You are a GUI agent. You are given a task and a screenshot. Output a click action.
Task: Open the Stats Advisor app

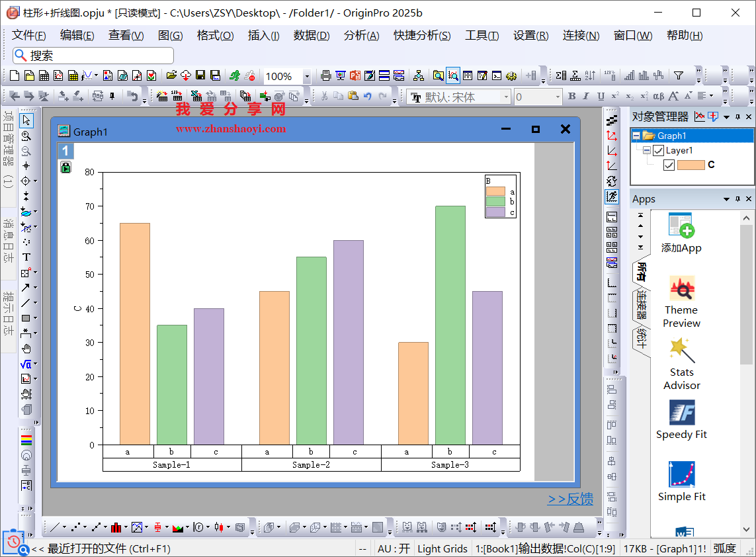click(x=681, y=364)
